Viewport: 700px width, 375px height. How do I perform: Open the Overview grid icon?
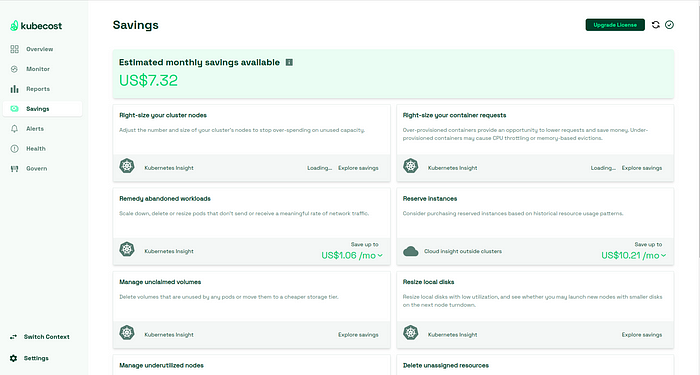14,49
